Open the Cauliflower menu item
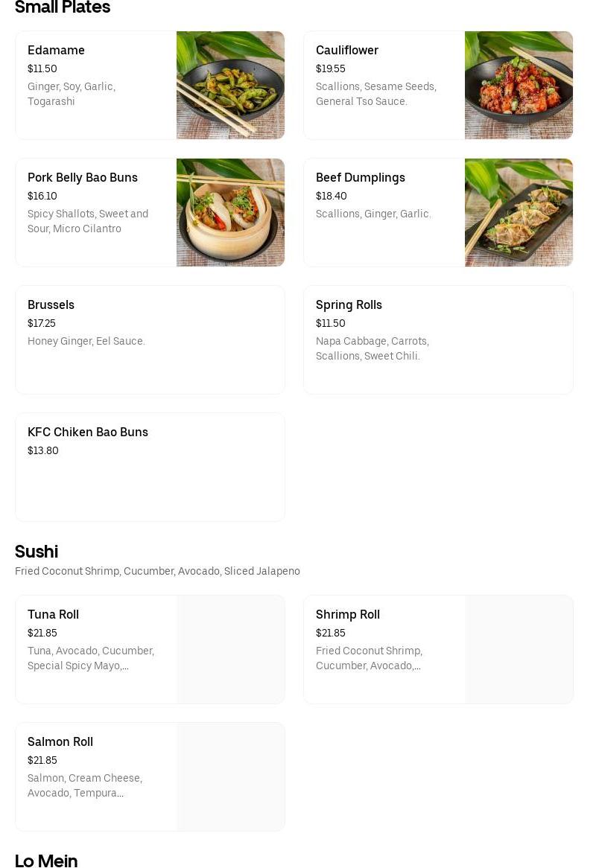The height and width of the screenshot is (868, 599). [x=347, y=50]
